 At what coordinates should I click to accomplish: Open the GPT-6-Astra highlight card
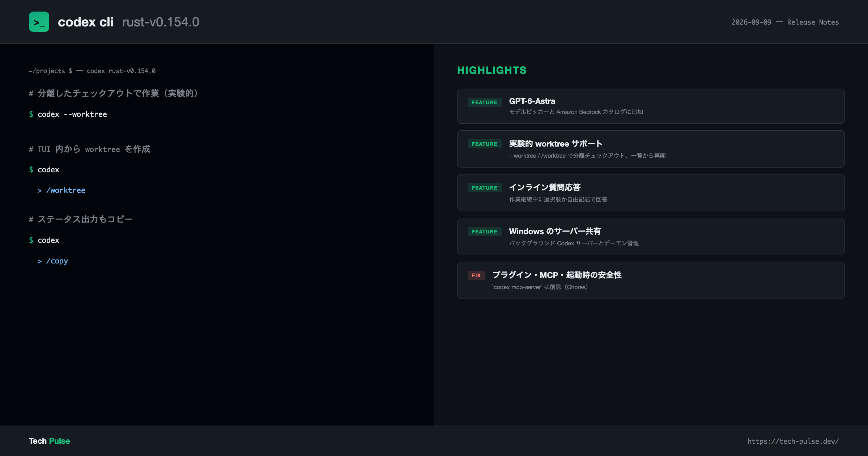click(x=651, y=106)
